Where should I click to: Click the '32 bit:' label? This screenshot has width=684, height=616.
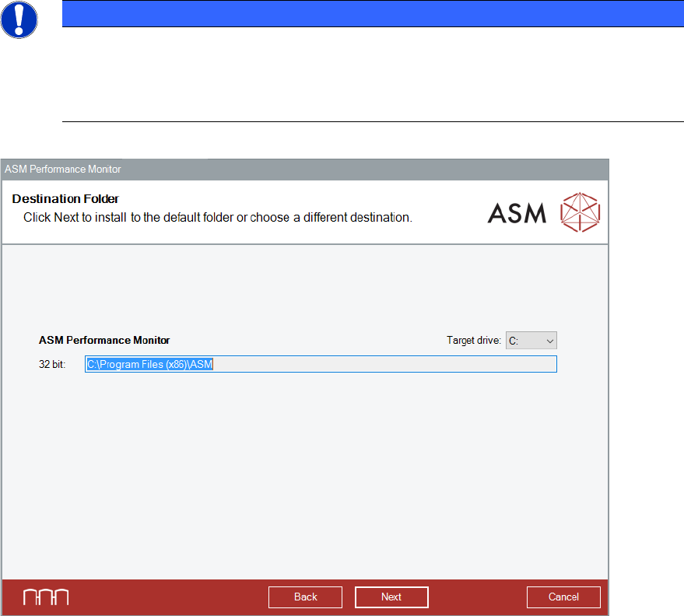[52, 365]
